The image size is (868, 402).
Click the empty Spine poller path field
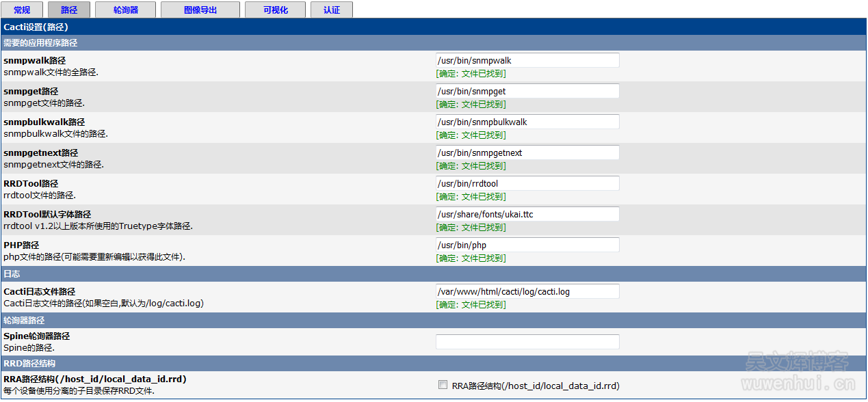527,342
